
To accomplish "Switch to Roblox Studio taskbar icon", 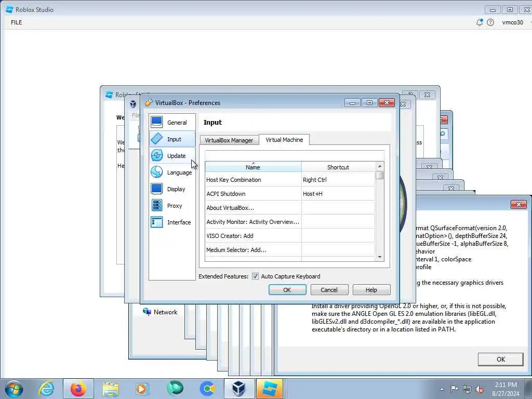I will 270,389.
